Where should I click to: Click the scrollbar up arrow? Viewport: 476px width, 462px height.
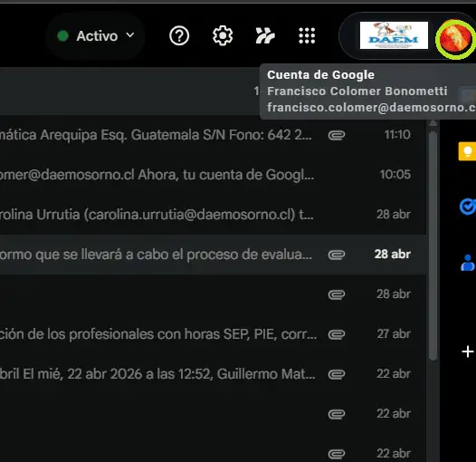433,123
